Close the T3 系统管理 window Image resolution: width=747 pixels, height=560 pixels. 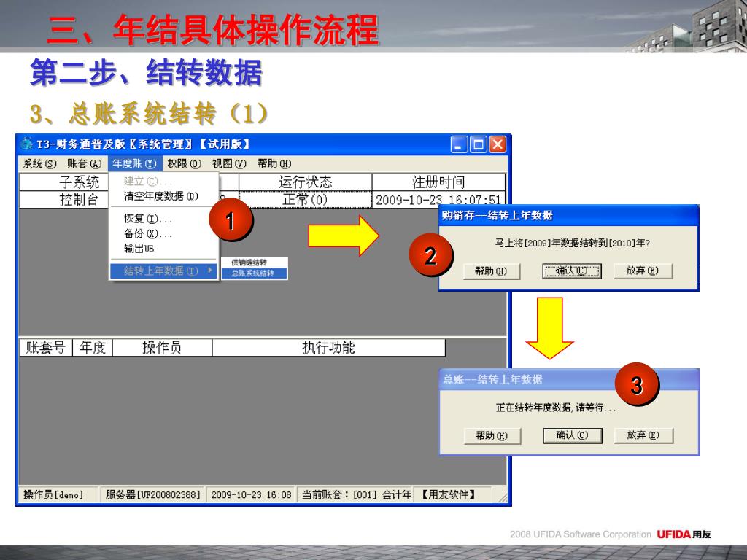click(x=498, y=144)
